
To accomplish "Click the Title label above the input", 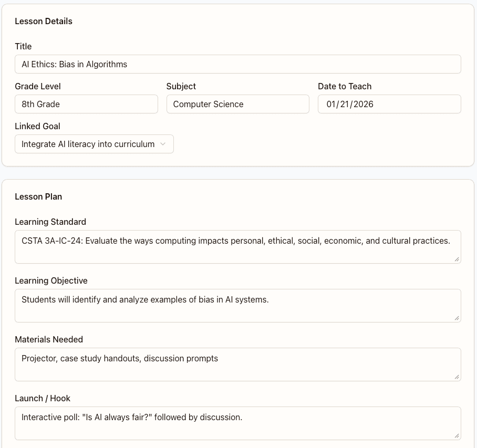I will [23, 46].
